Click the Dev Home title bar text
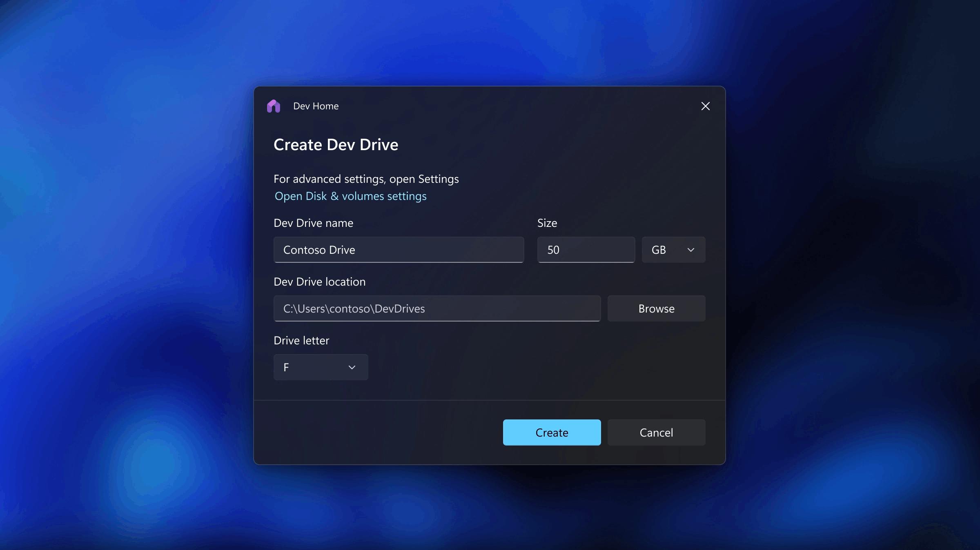The height and width of the screenshot is (550, 980). 316,106
